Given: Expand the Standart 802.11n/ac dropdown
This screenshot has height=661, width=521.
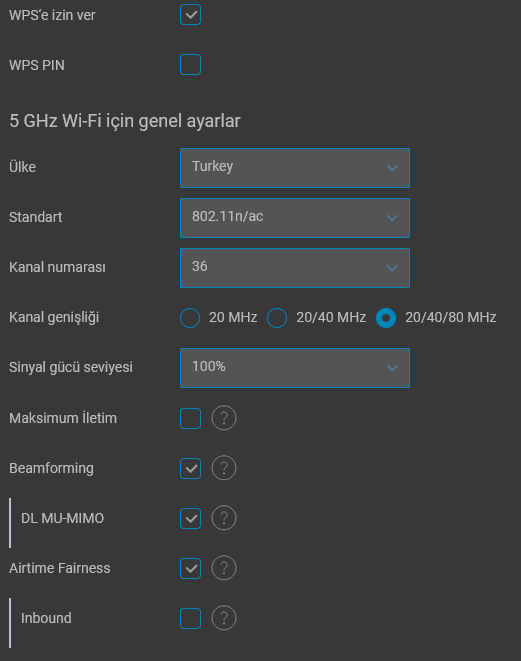Looking at the screenshot, I should tap(295, 218).
